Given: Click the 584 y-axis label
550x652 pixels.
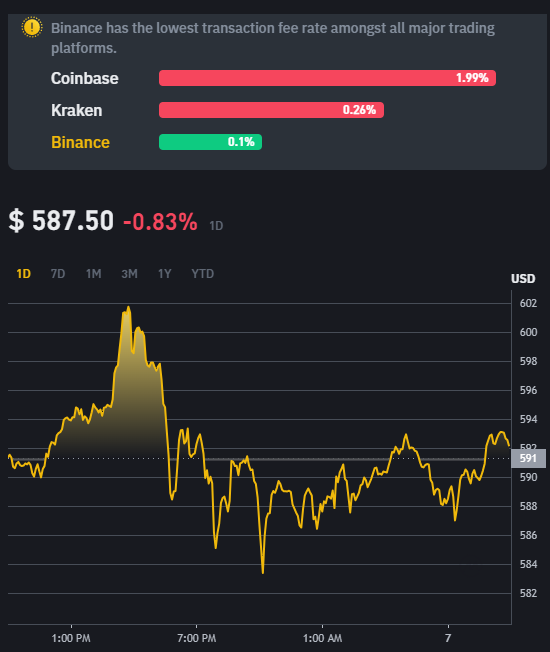Looking at the screenshot, I should [528, 564].
